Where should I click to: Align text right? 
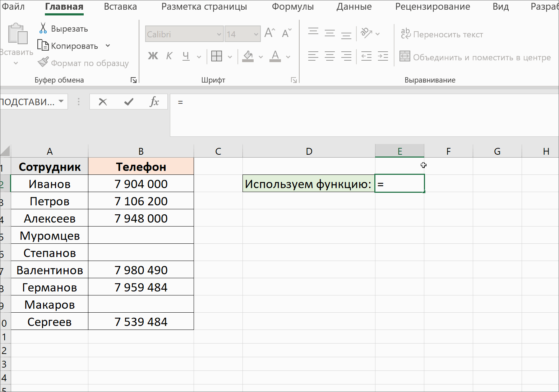[346, 56]
